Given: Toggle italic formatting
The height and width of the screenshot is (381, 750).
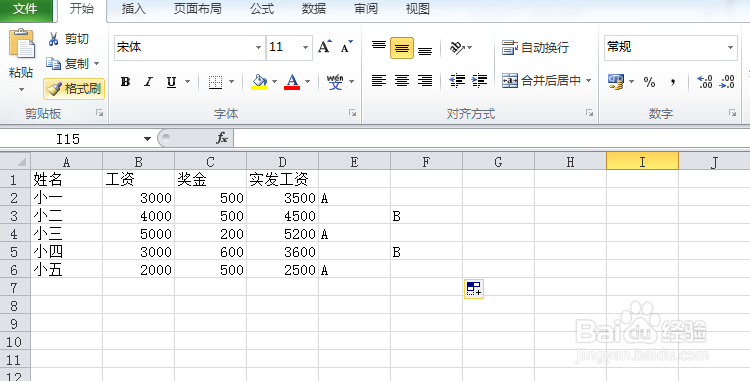Looking at the screenshot, I should coord(148,82).
